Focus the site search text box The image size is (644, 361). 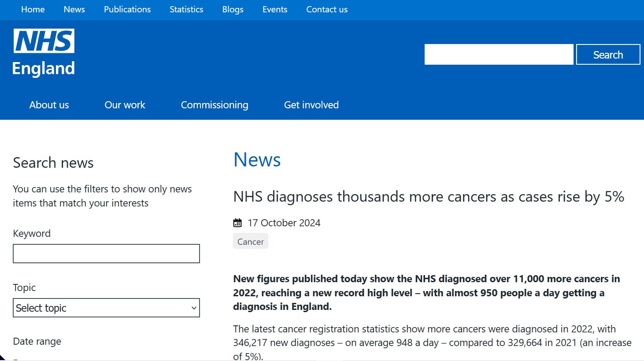499,55
